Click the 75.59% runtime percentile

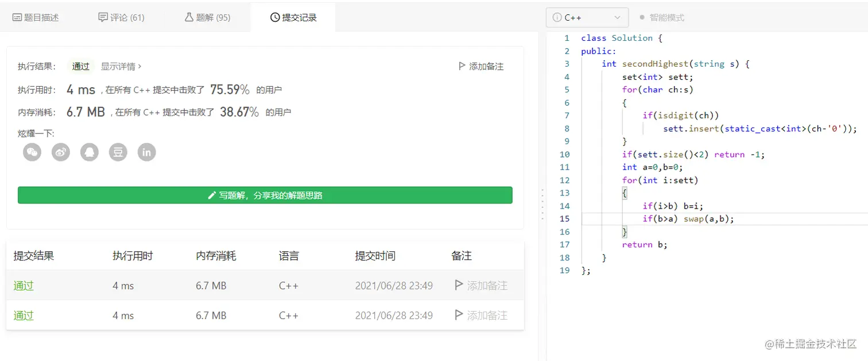coord(230,89)
